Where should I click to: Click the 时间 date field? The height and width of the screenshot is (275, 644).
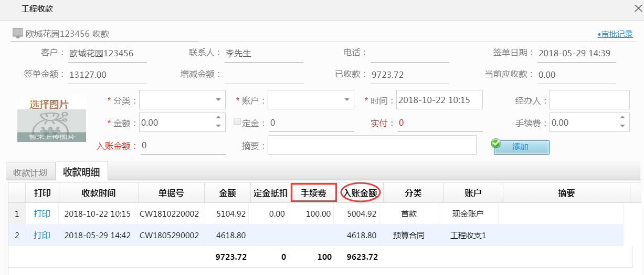tap(439, 100)
